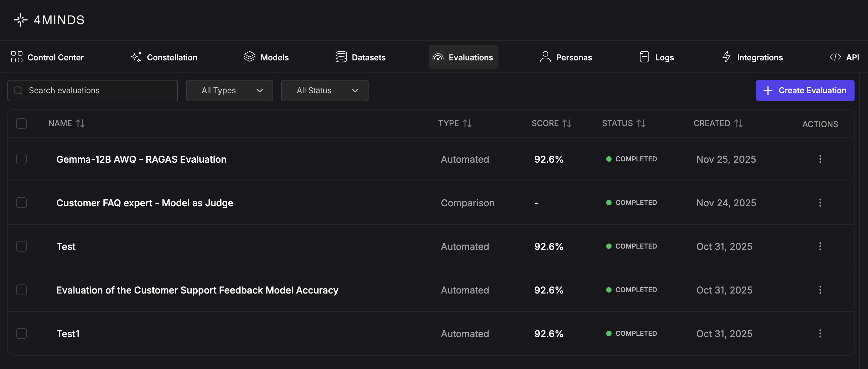Click the 4MINDS logo icon

(x=20, y=20)
